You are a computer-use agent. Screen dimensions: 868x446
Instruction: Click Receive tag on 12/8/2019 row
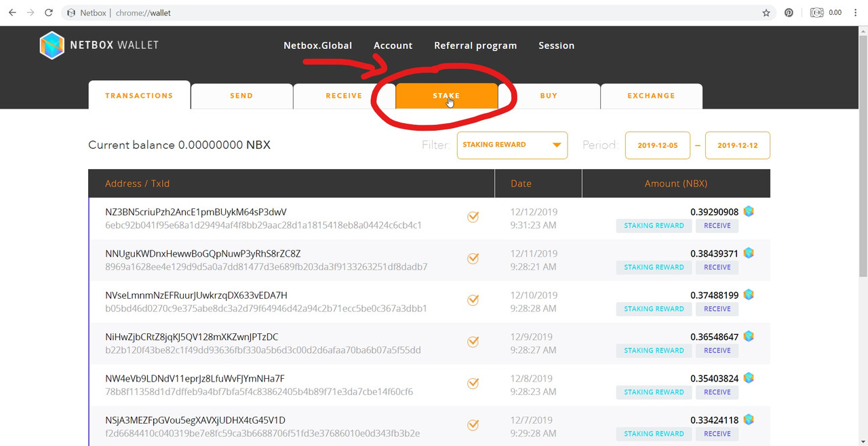coord(717,392)
